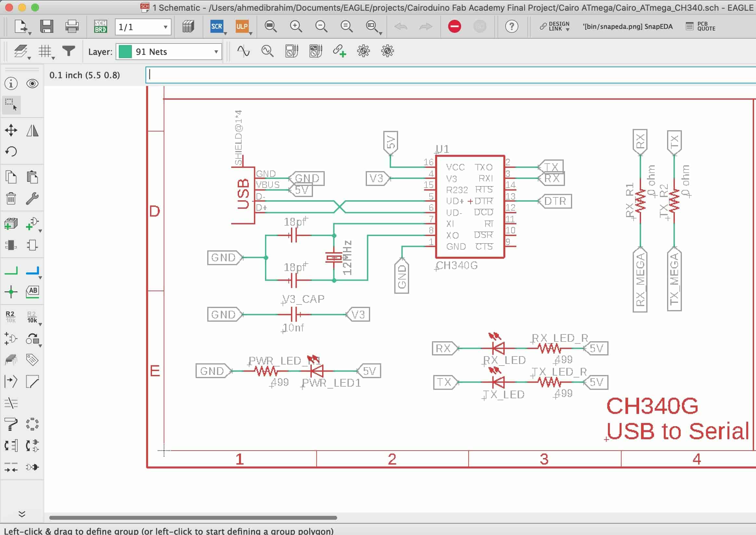This screenshot has height=535, width=756.
Task: Zoom in with the plus magnifier
Action: click(x=296, y=26)
